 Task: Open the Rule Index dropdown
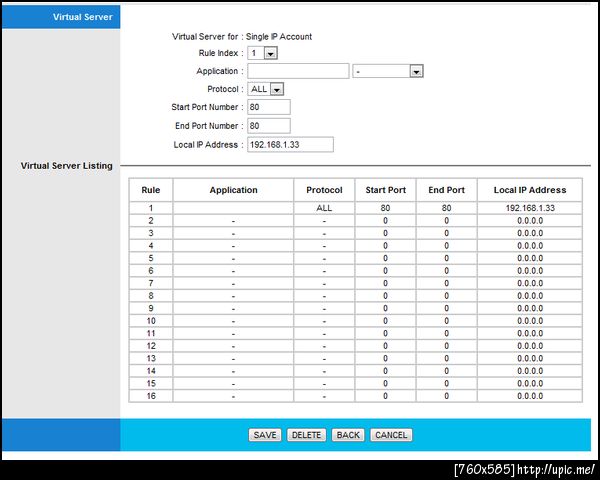(262, 53)
